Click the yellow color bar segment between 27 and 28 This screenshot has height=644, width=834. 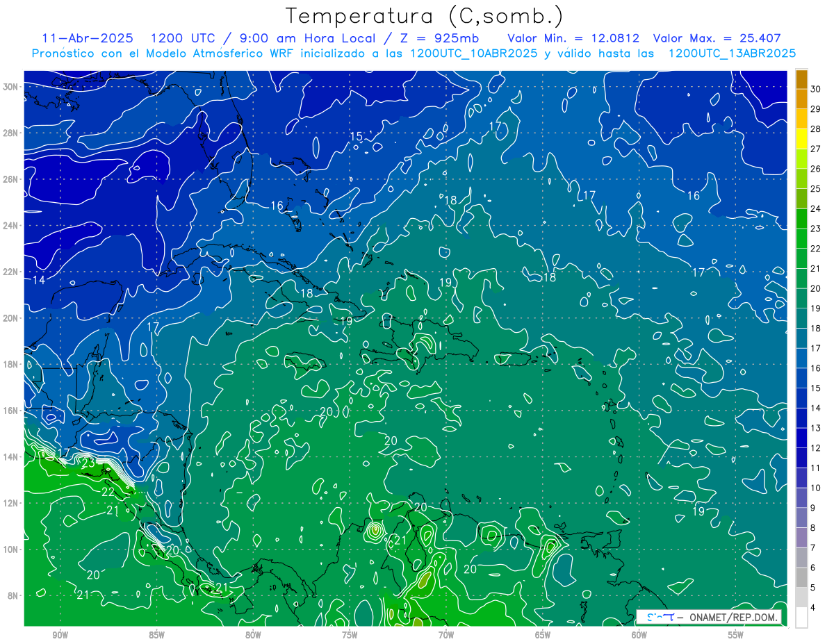[802, 139]
